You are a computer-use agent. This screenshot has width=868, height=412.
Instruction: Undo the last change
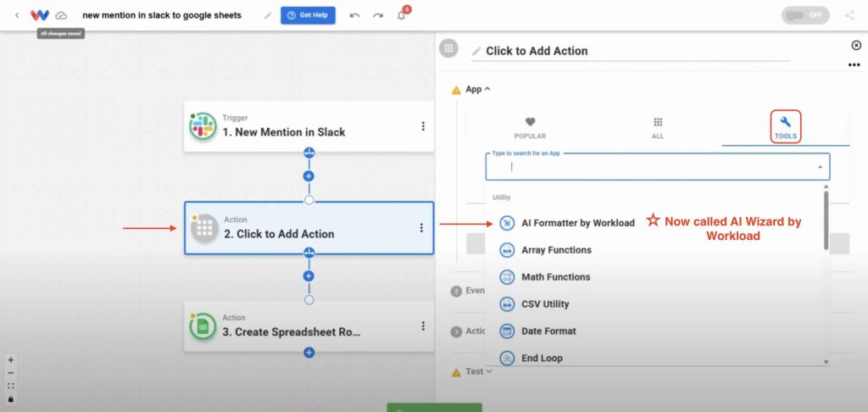tap(355, 15)
